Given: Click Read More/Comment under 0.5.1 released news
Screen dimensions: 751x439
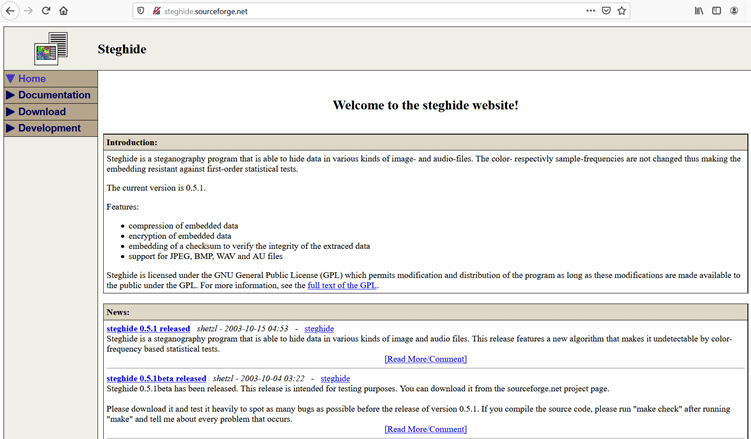Looking at the screenshot, I should coord(425,359).
